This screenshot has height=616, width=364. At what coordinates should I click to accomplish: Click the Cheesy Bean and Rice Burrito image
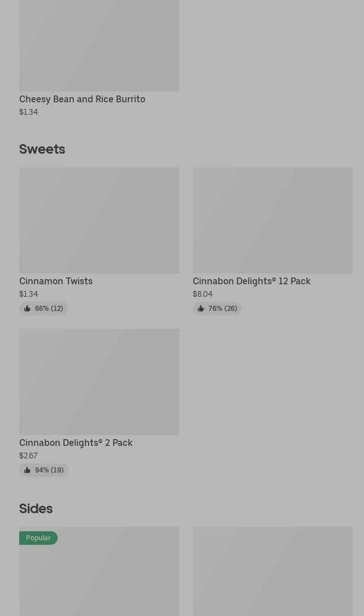tap(99, 45)
